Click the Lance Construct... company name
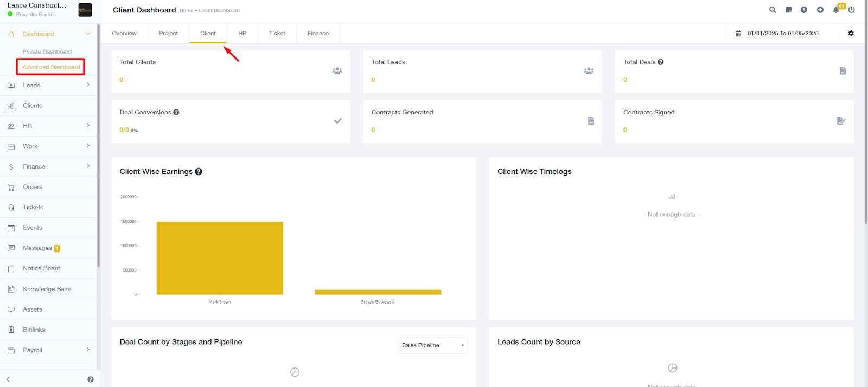The height and width of the screenshot is (387, 868). pos(37,5)
